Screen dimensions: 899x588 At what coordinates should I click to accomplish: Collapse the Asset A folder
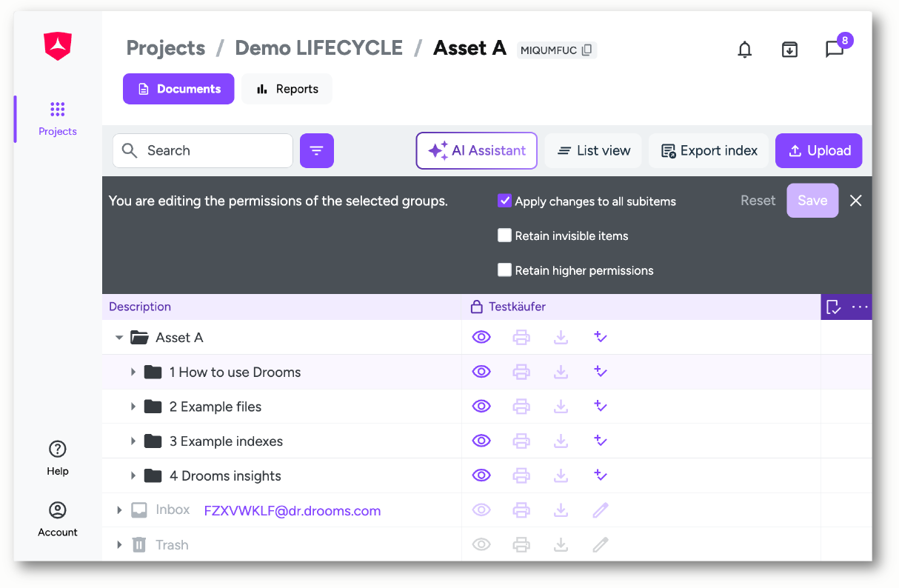119,338
